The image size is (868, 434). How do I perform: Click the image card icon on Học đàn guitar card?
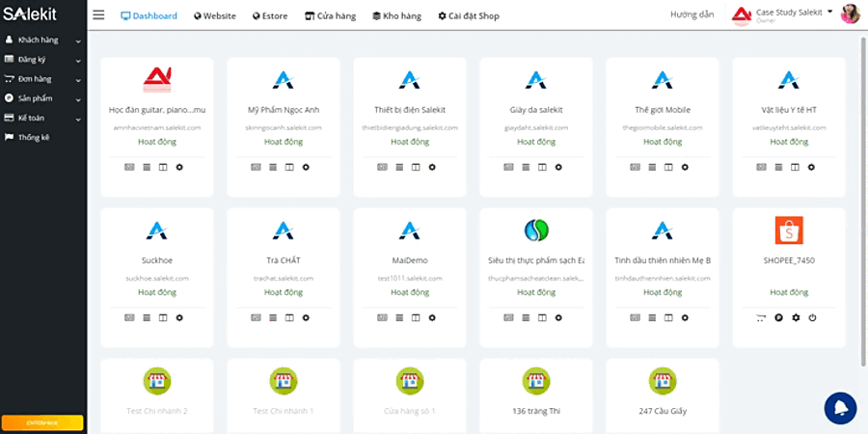click(x=129, y=167)
